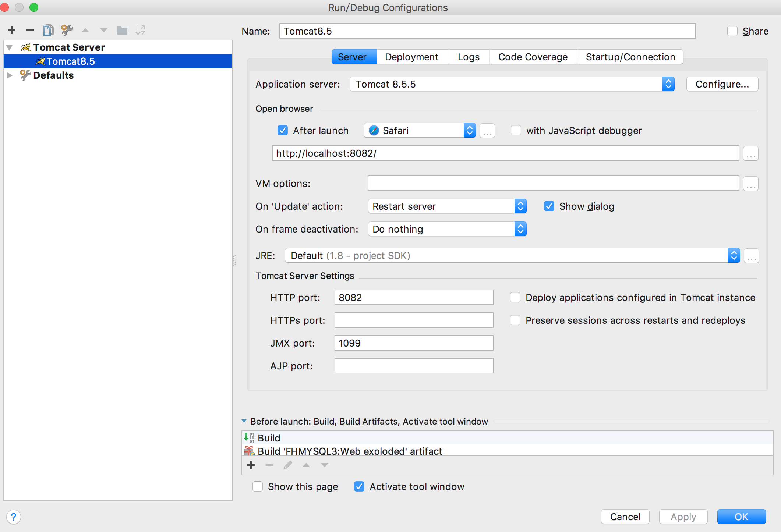
Task: Remove the selected configuration with minus icon
Action: (x=30, y=30)
